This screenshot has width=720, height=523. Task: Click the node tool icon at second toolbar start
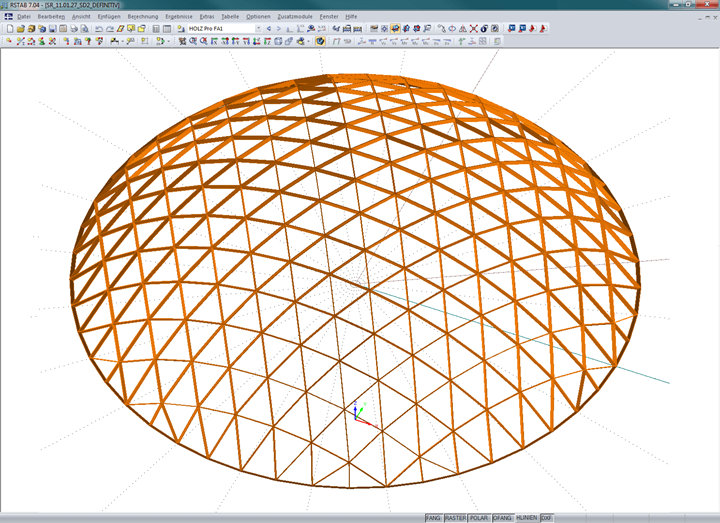point(9,41)
